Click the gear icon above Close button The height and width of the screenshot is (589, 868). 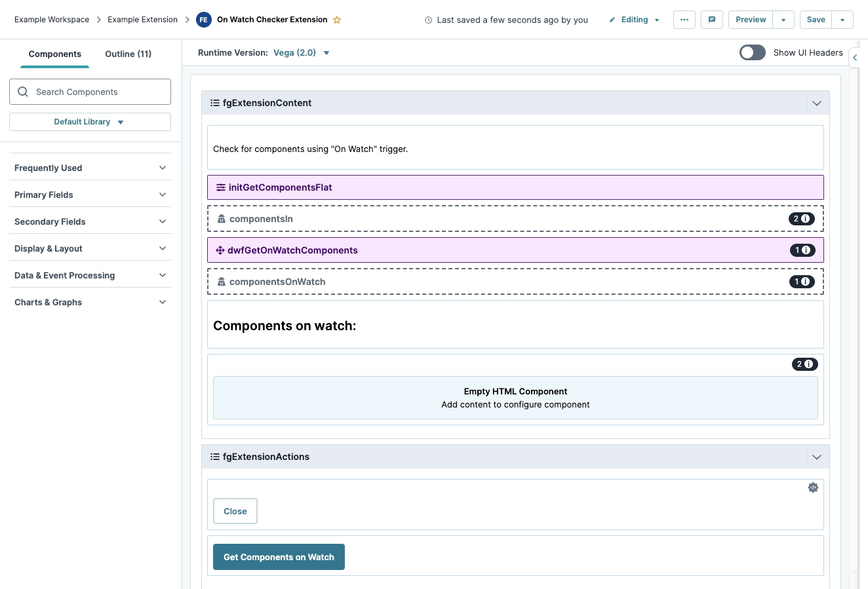tap(813, 487)
